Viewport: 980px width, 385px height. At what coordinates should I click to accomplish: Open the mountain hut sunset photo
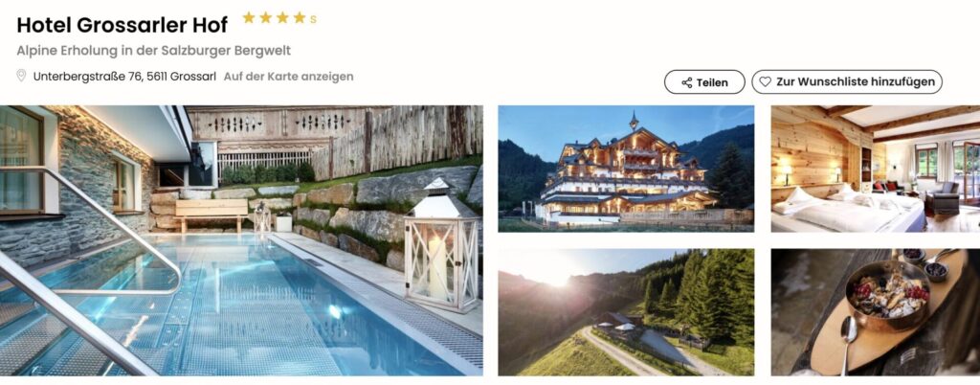point(626,312)
